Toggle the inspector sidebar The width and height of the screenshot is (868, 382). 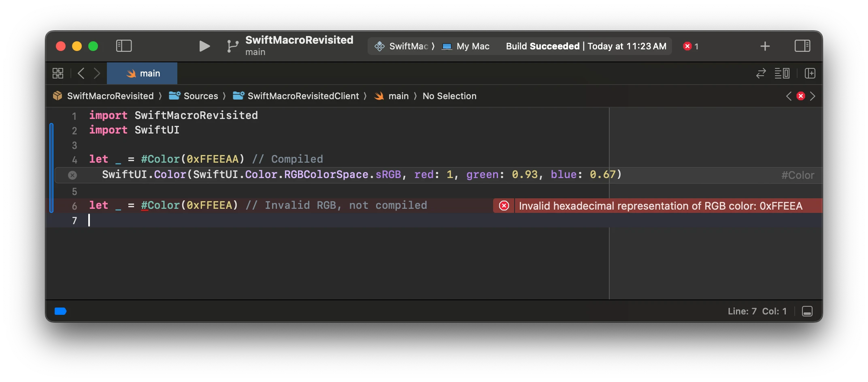(x=802, y=46)
